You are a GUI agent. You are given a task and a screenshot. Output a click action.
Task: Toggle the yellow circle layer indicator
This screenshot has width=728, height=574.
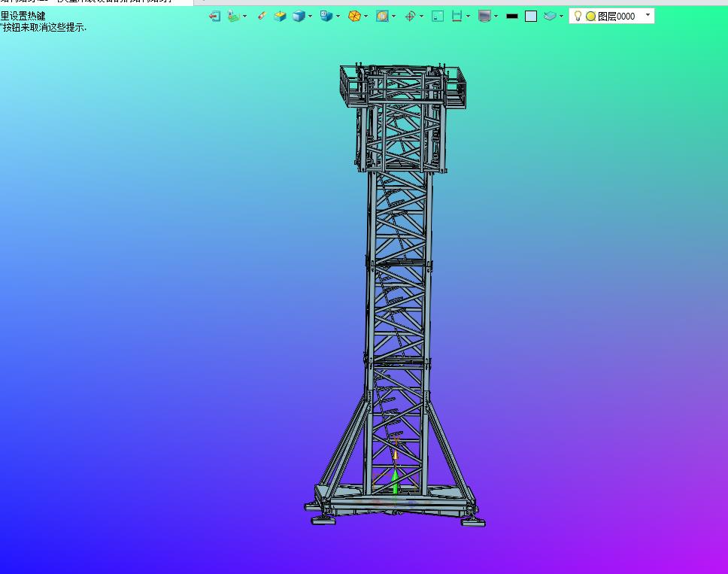coord(590,16)
